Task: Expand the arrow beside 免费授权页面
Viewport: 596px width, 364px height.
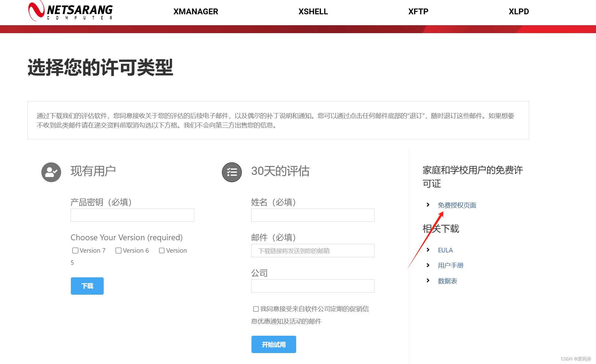Action: [428, 205]
